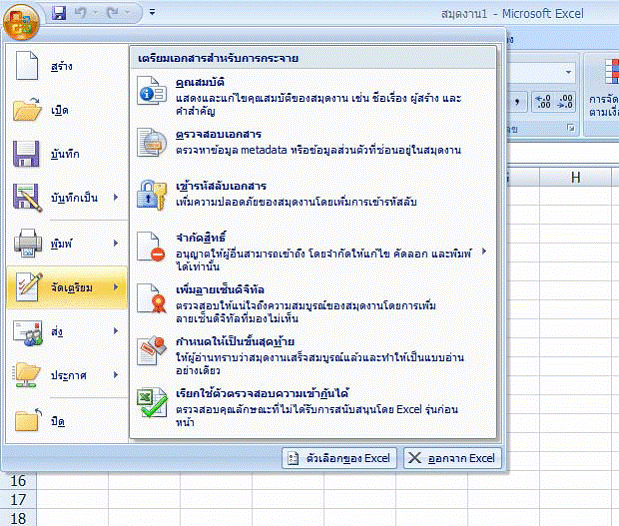Click the ตรวจสอบเอกสาร document inspect icon
619x526 pixels.
(152, 143)
